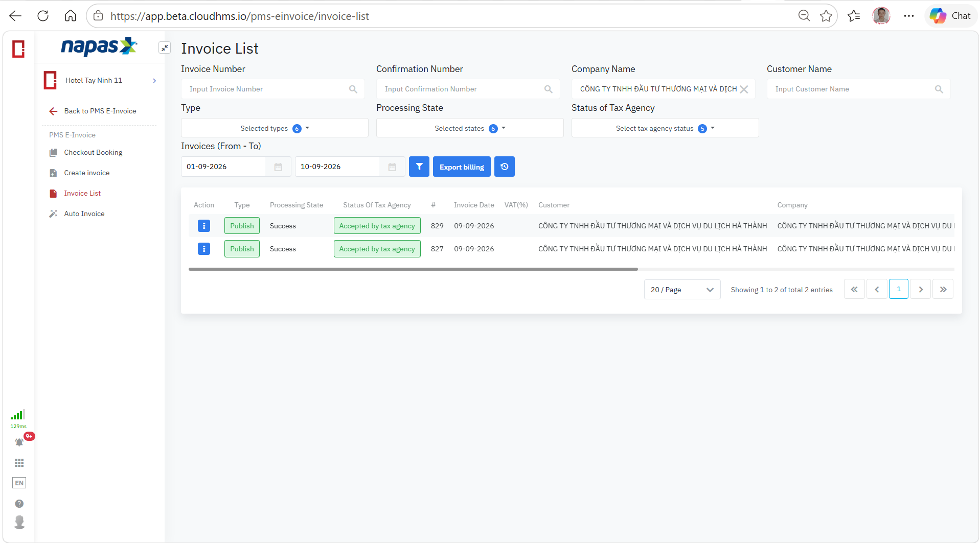Go Back to PMS E-Invoice

100,111
